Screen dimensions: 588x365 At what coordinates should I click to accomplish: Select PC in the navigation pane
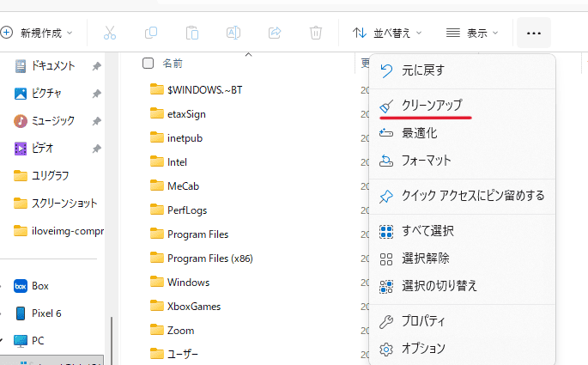pos(29,341)
